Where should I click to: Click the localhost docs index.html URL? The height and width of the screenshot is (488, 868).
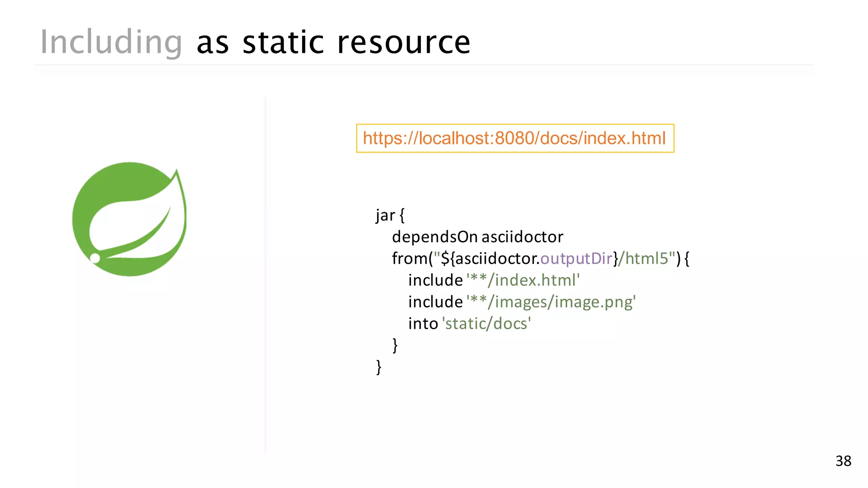tap(515, 138)
